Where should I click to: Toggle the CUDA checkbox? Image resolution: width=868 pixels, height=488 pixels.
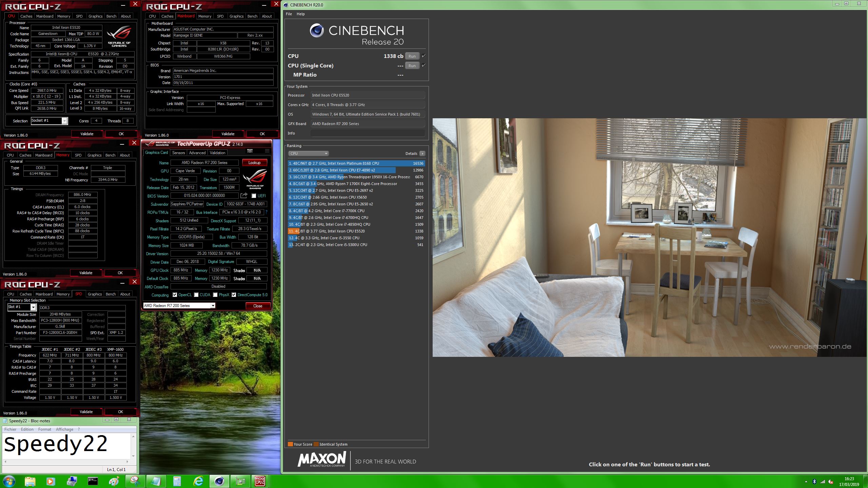[x=196, y=295]
